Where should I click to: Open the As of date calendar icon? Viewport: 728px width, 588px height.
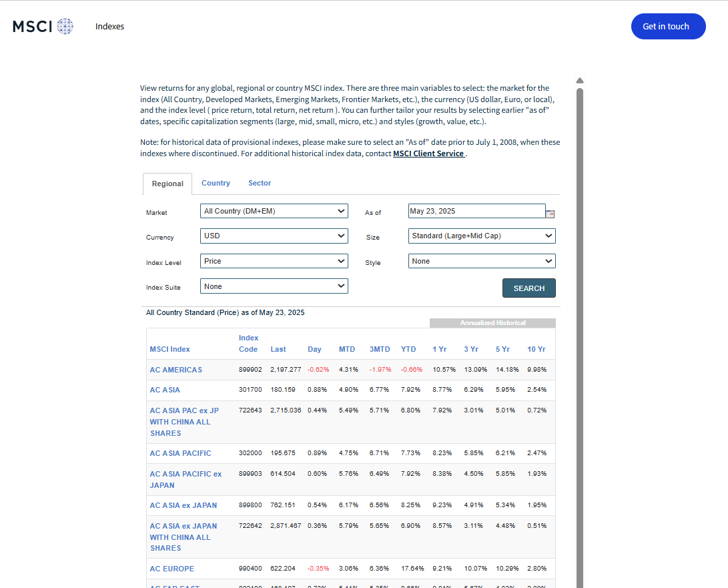click(x=551, y=214)
